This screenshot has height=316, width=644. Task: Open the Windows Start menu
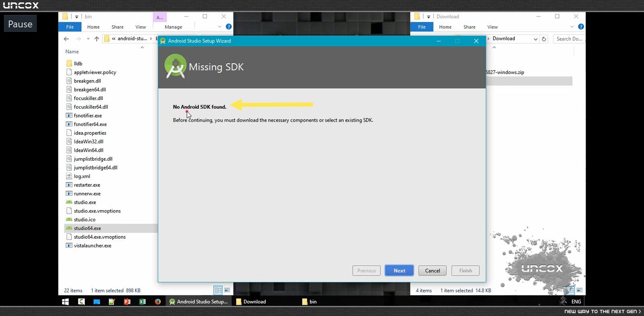65,302
